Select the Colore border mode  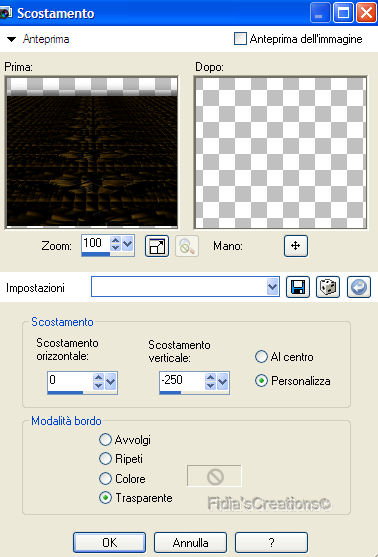click(x=105, y=478)
